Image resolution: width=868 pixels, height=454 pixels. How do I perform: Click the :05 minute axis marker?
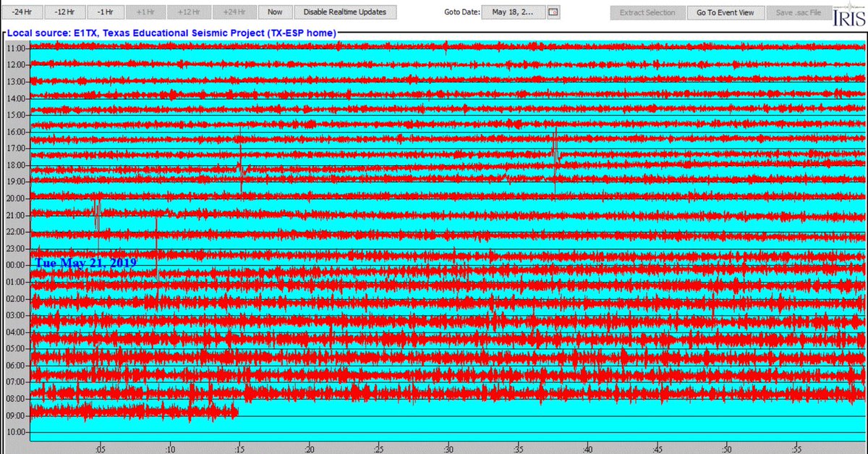[x=99, y=448]
